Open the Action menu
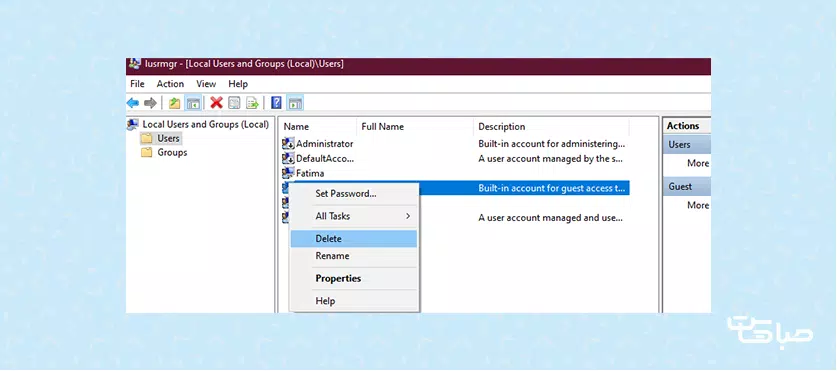Viewport: 837px width, 371px height. (x=170, y=84)
